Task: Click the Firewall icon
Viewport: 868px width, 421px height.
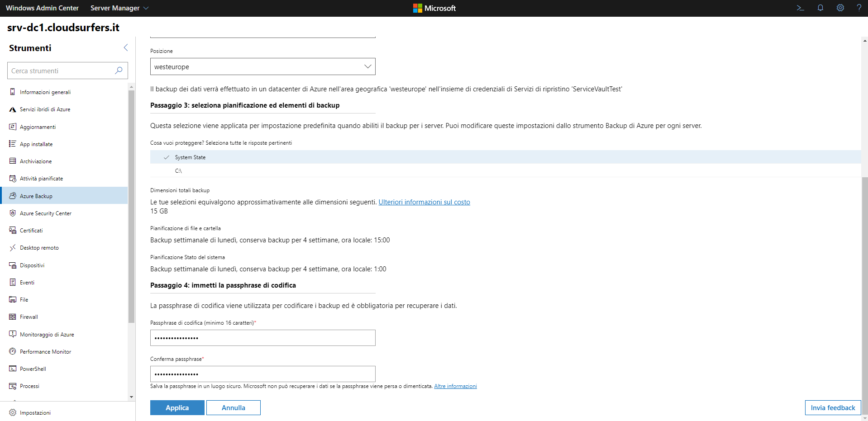Action: click(13, 317)
